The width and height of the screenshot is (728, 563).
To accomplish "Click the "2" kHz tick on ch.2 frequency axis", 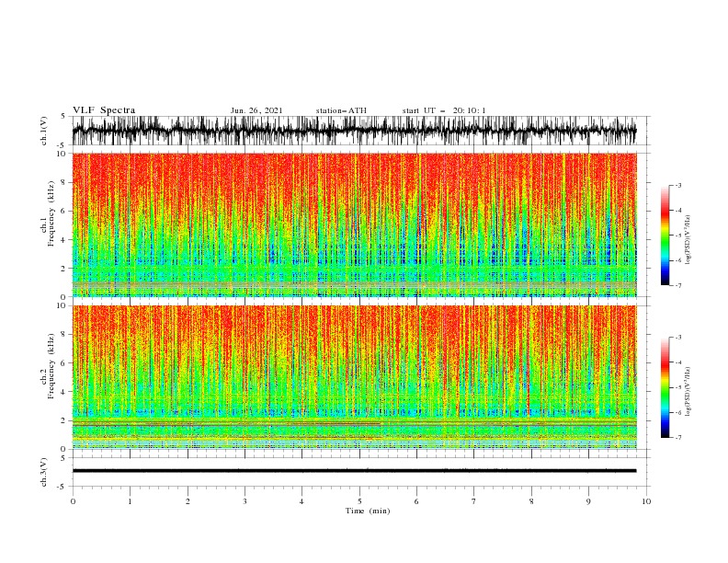I will click(64, 420).
